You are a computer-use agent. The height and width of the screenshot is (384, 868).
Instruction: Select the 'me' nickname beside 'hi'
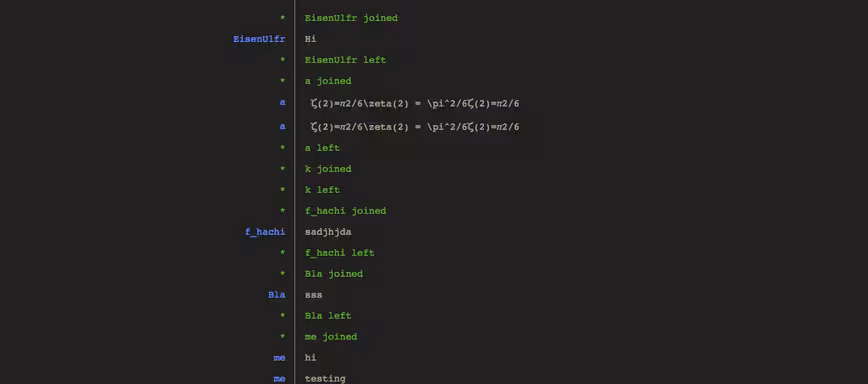click(280, 359)
